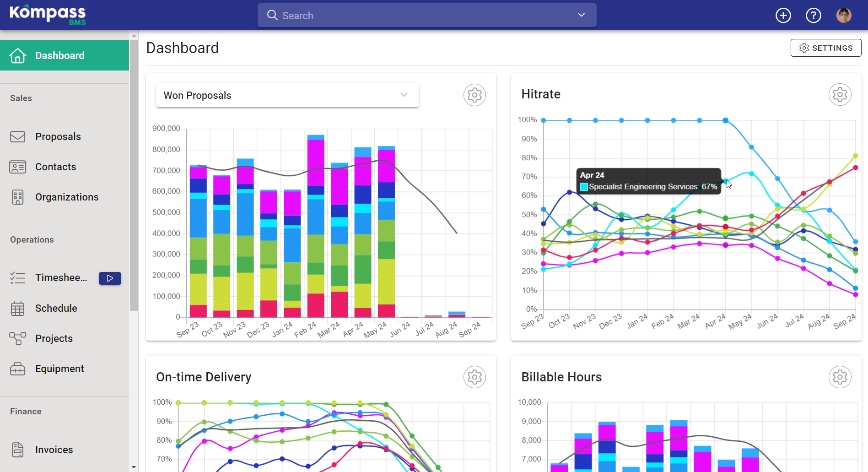Open Won Proposals chart gear settings
Screen dimensions: 868x472
coord(474,95)
